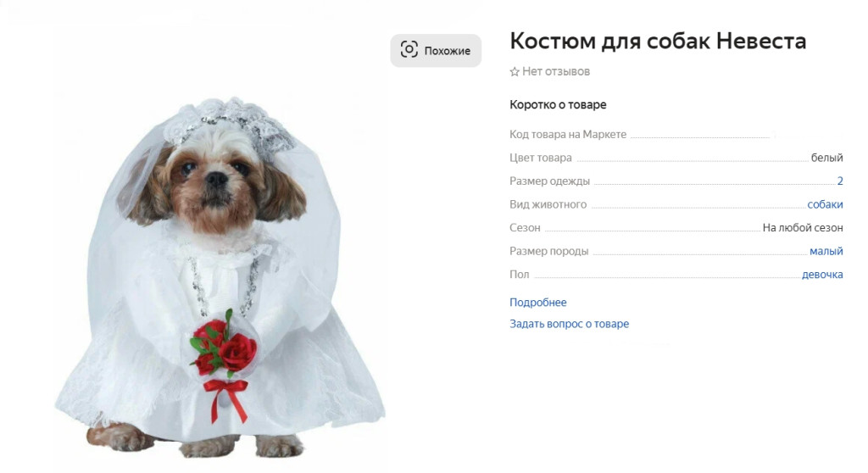This screenshot has height=473, width=868.
Task: Click the Коротко о товаре heading
Action: [x=558, y=104]
